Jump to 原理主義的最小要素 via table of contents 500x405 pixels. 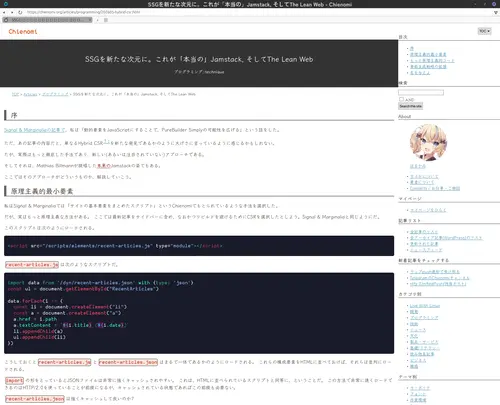[428, 54]
